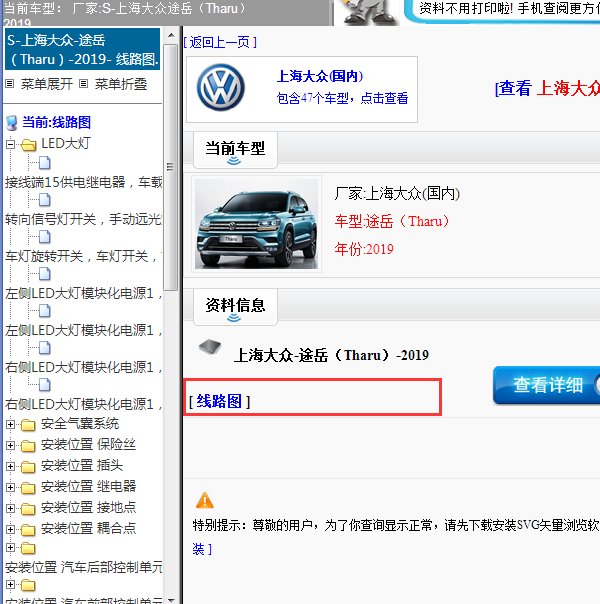Image resolution: width=600 pixels, height=604 pixels.
Task: Open the LED大灯 folder icon
Action: [x=28, y=145]
